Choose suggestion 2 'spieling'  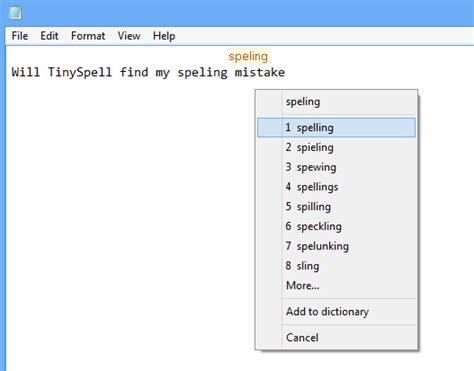coord(336,147)
